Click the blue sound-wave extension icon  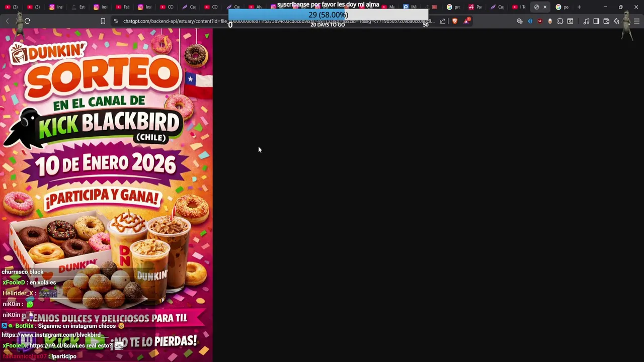pyautogui.click(x=530, y=21)
